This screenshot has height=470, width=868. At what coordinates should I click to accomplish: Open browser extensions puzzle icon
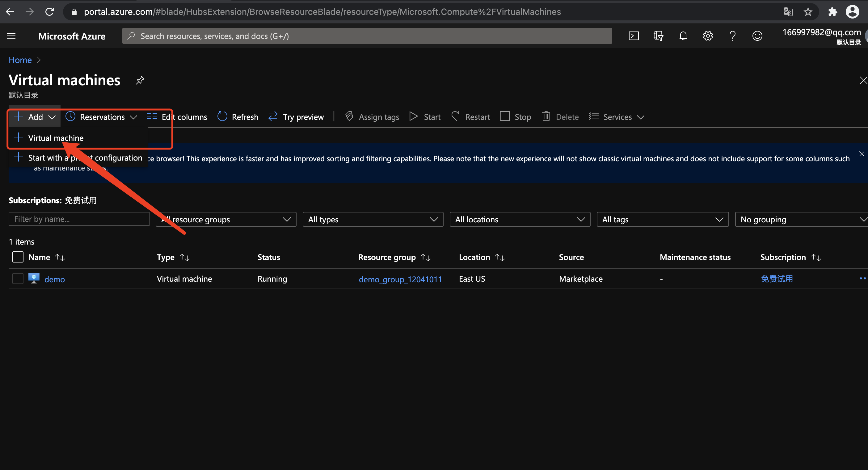click(x=832, y=12)
